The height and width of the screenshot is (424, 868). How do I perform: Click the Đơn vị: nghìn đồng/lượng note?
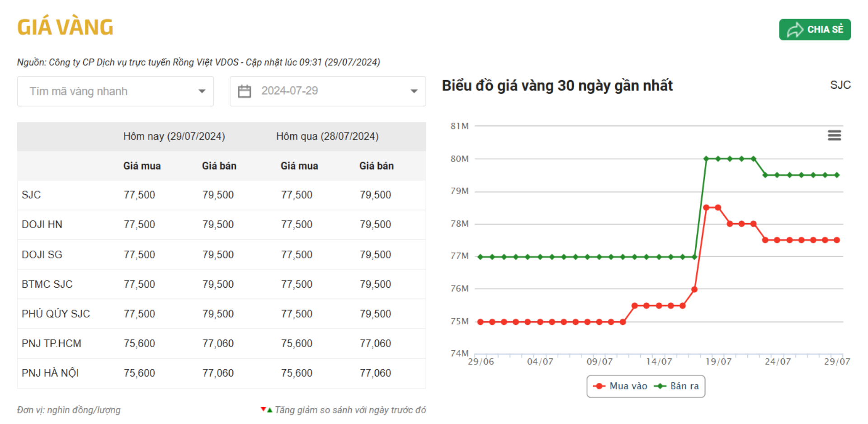click(x=69, y=410)
